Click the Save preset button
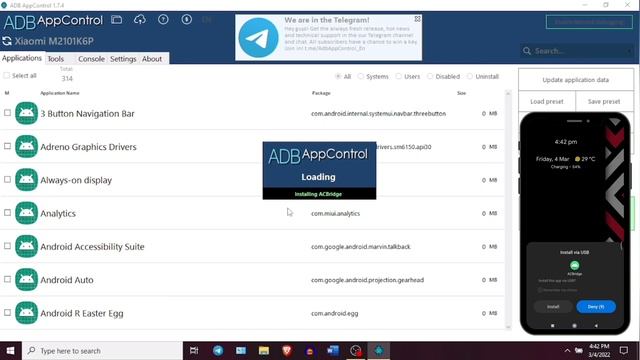 coord(604,101)
